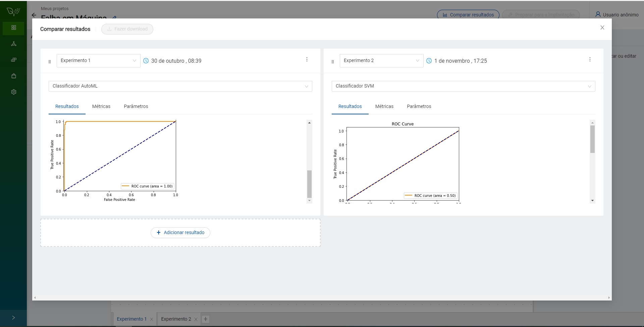Switch to the Experimento 1 bottom tab
644x327 pixels.
[131, 319]
